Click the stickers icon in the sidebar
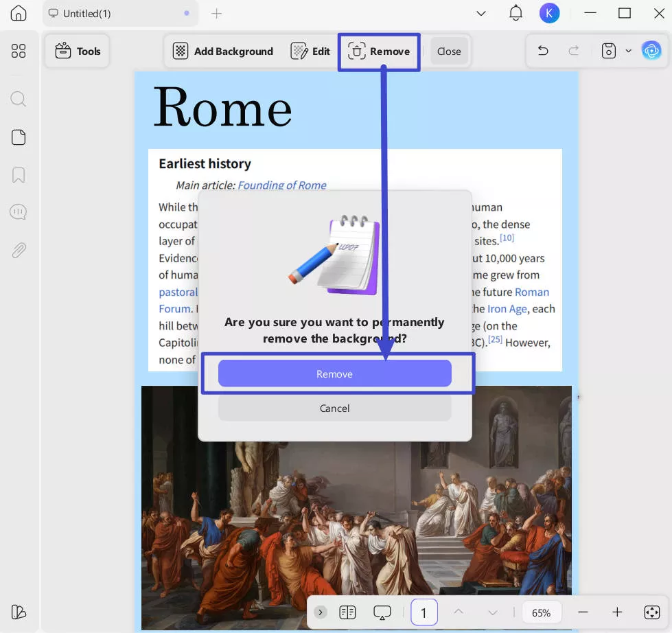The image size is (672, 633). (19, 612)
